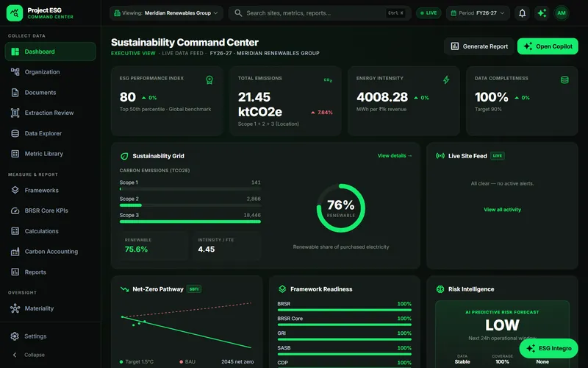Click the SASB readiness progress bar
The width and height of the screenshot is (588, 368).
[x=344, y=354]
